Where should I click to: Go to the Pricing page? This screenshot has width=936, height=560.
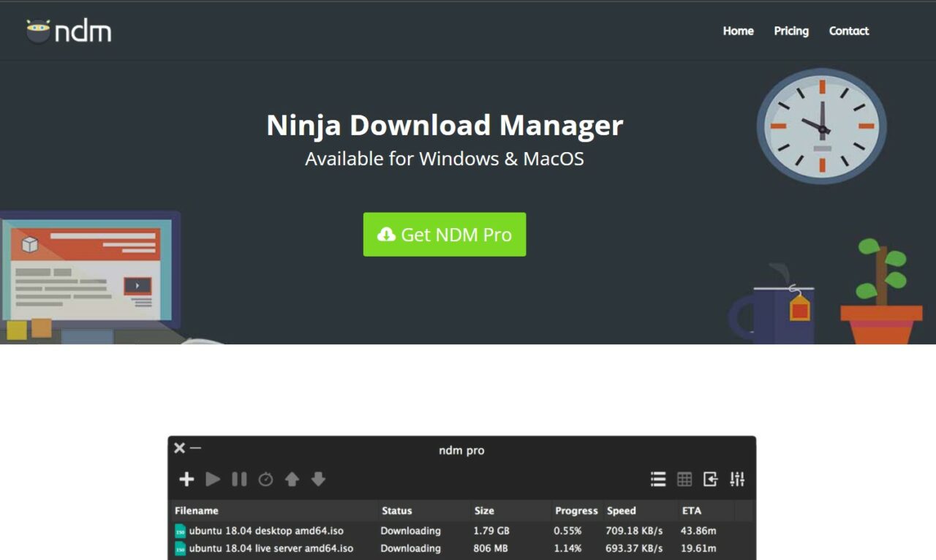[791, 31]
